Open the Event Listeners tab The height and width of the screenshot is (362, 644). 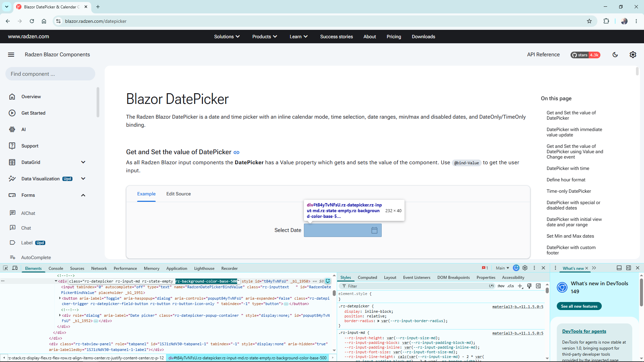417,278
